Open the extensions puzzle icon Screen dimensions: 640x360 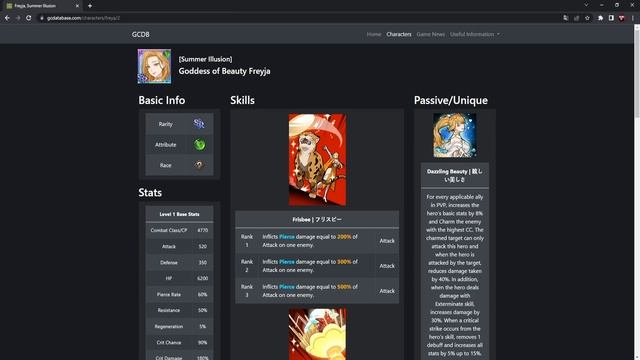pyautogui.click(x=600, y=18)
